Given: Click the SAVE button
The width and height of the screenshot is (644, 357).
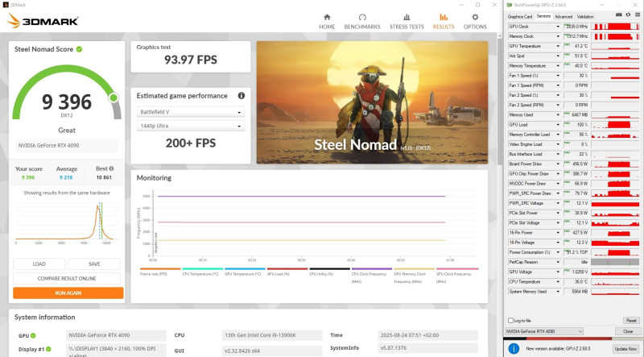Looking at the screenshot, I should coord(94,264).
